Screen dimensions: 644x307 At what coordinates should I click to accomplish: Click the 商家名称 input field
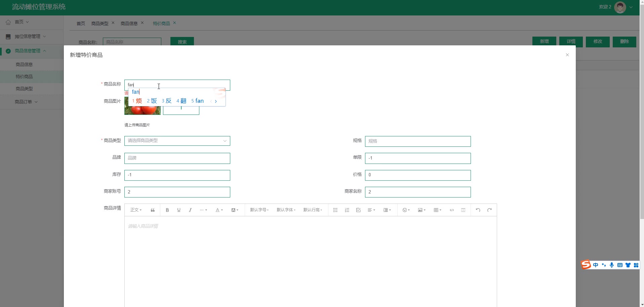point(418,192)
